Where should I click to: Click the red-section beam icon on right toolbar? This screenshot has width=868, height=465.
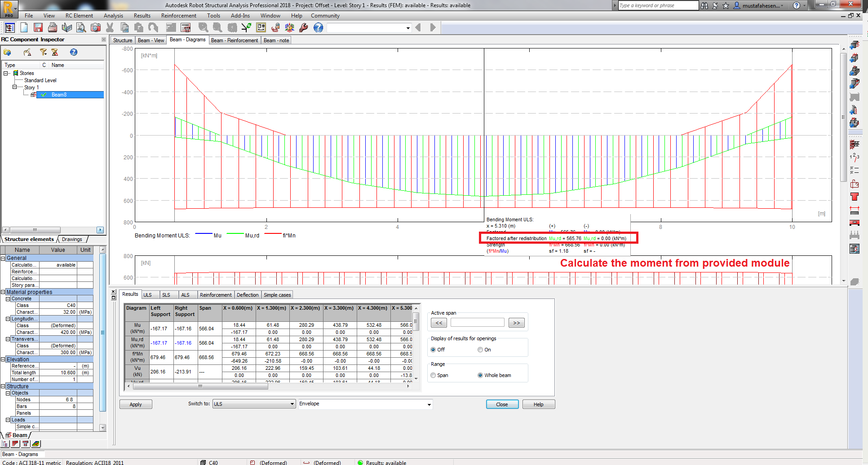[x=855, y=223]
